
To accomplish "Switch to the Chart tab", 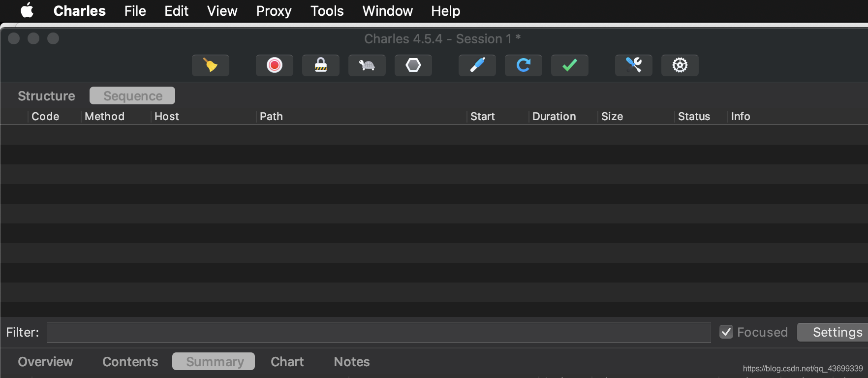I will click(x=287, y=362).
